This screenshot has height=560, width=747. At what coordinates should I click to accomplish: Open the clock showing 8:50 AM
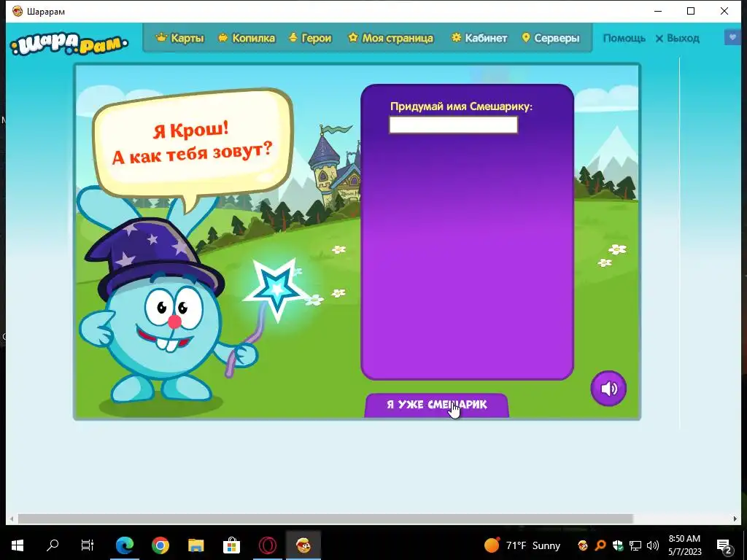pos(684,545)
